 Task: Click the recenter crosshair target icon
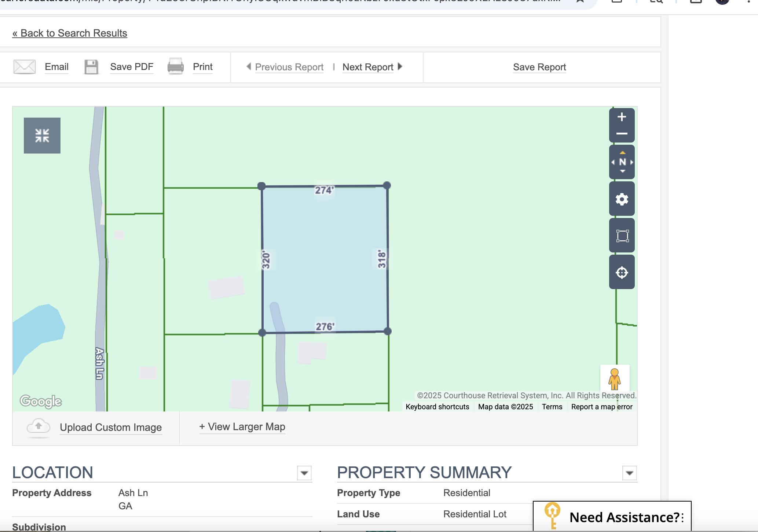point(622,272)
